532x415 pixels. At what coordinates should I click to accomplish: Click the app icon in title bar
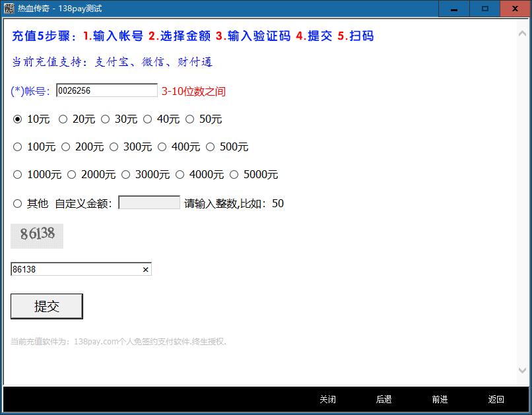coord(9,9)
